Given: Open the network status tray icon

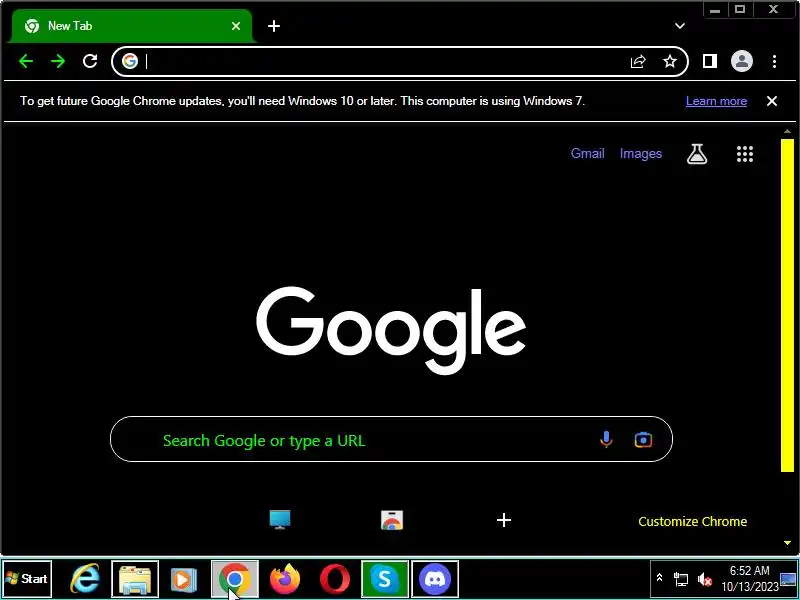Looking at the screenshot, I should pyautogui.click(x=681, y=579).
